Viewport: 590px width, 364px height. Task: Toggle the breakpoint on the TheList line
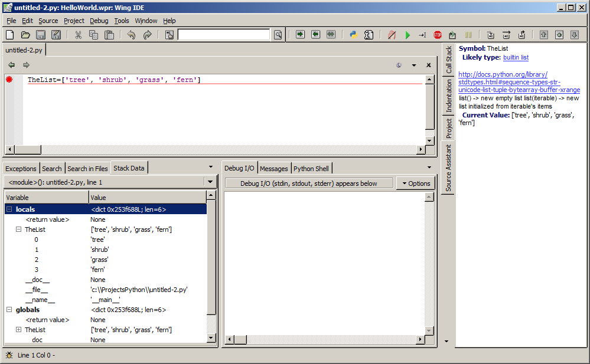tap(9, 80)
